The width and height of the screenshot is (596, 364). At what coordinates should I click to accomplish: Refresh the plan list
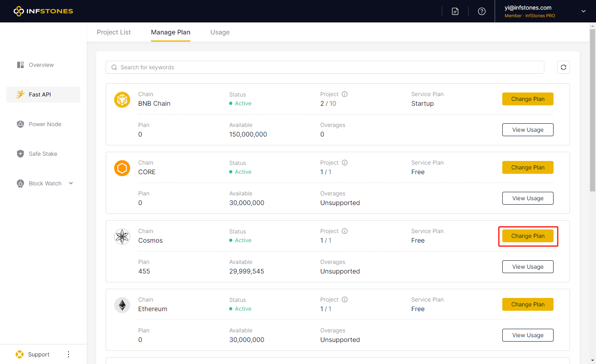(x=564, y=67)
